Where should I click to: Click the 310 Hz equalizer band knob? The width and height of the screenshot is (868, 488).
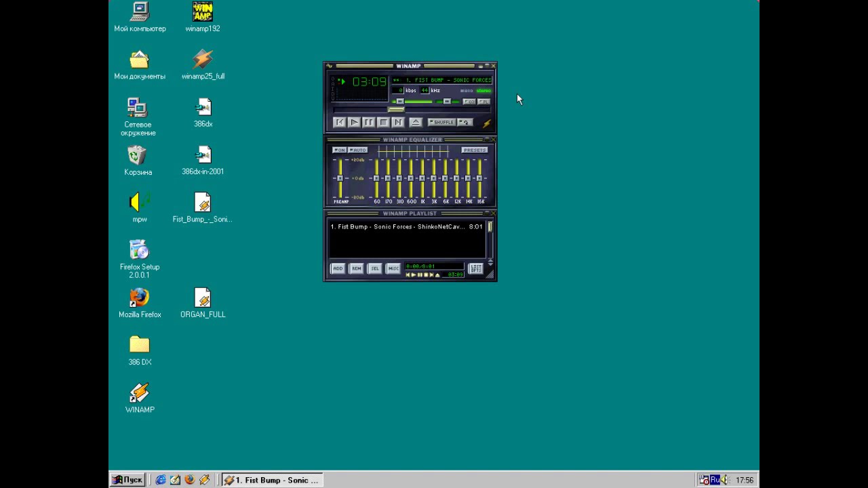[x=399, y=178]
